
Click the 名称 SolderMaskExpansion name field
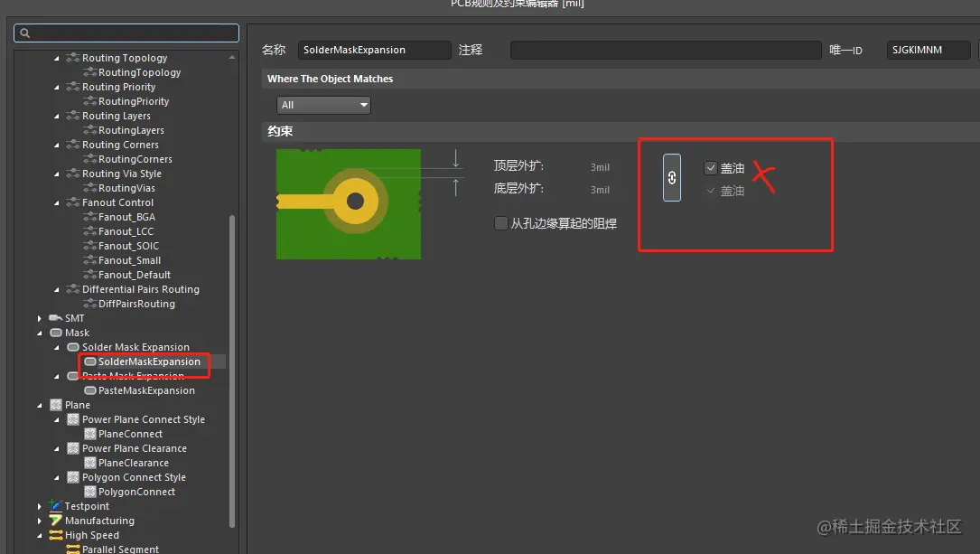pos(374,50)
